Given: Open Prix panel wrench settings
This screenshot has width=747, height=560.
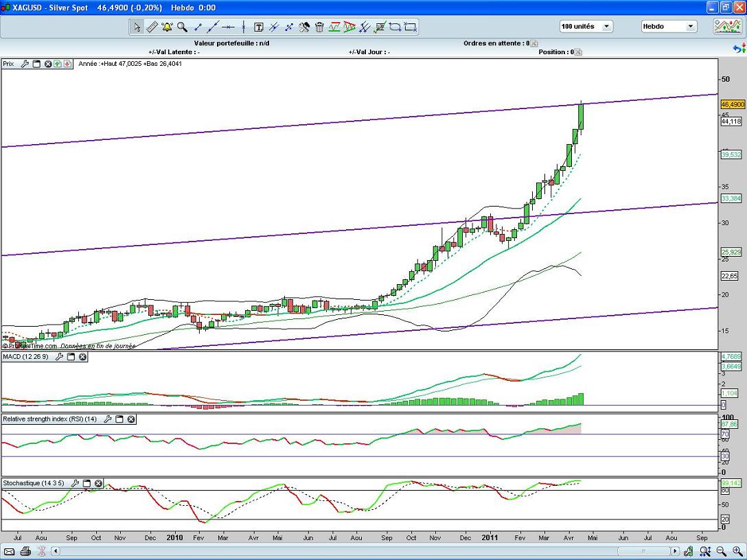Looking at the screenshot, I should click(x=25, y=64).
